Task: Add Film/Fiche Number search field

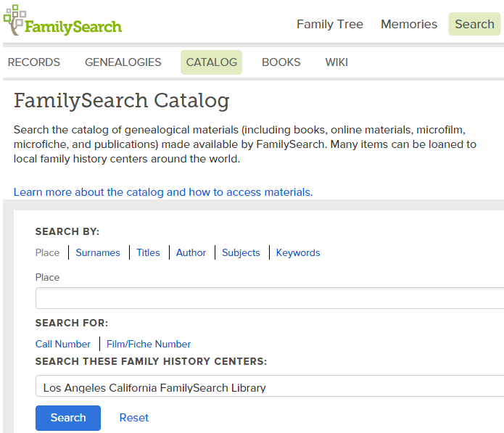Action: (x=149, y=344)
